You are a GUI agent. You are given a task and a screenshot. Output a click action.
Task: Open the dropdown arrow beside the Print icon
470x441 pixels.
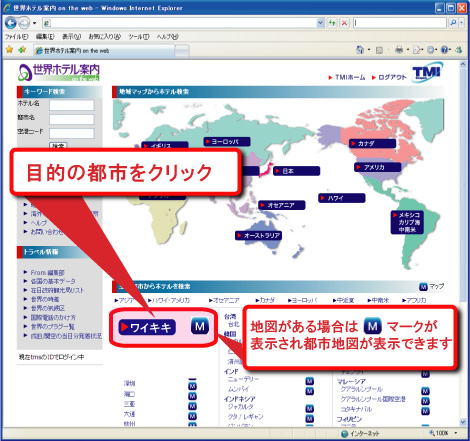pyautogui.click(x=408, y=50)
